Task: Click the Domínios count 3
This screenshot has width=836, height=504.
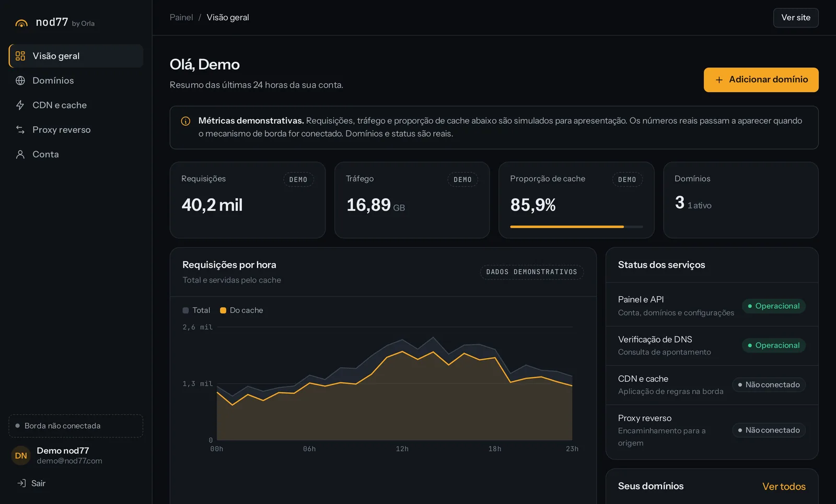Action: click(679, 202)
